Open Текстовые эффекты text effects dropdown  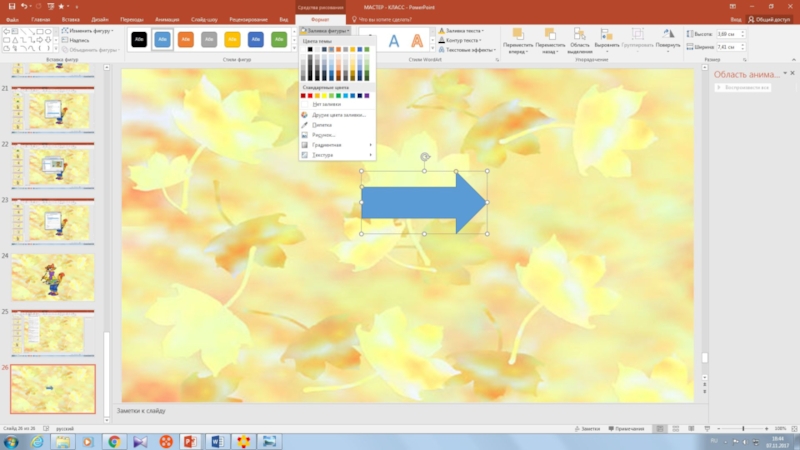pos(467,50)
